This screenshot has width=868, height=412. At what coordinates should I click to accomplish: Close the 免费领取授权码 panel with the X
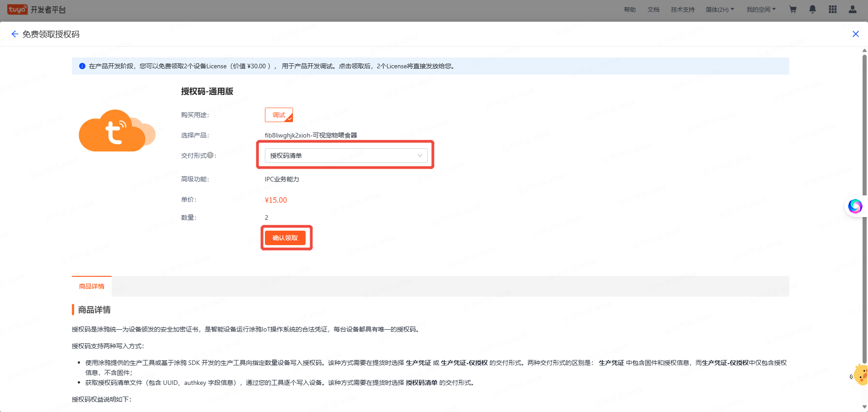coord(855,34)
